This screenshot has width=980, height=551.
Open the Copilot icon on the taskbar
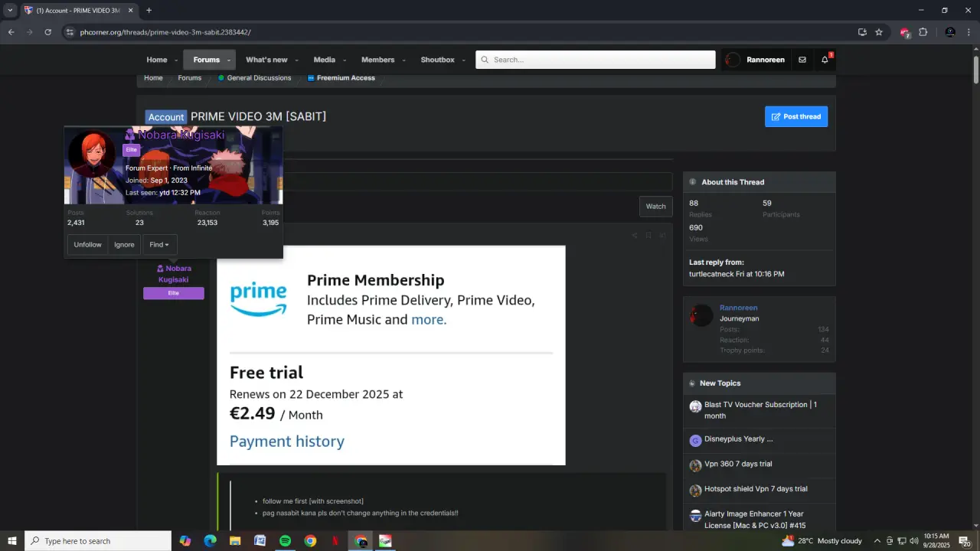click(x=185, y=541)
